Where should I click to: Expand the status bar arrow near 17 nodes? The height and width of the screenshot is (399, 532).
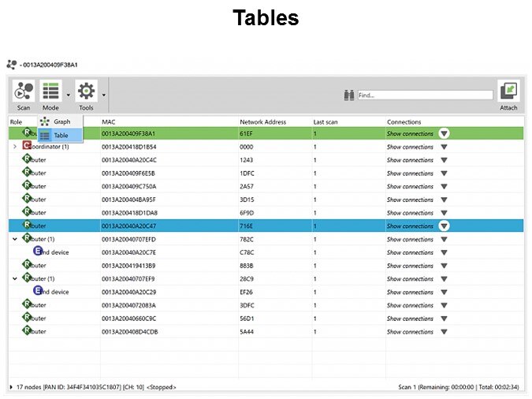point(11,387)
